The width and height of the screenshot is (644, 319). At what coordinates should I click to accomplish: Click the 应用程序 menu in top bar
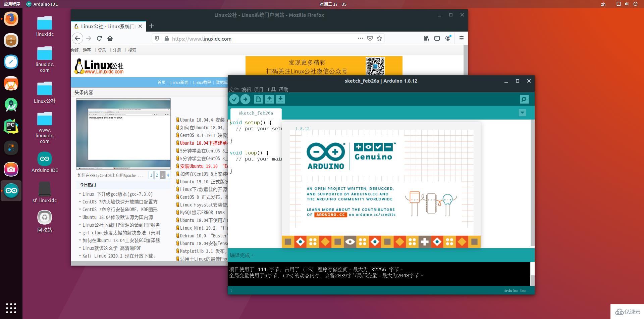(12, 4)
